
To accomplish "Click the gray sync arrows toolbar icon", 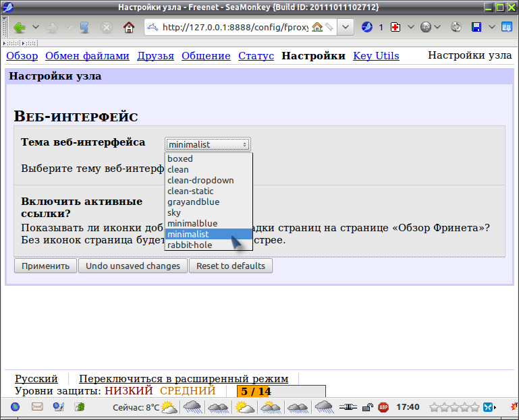I will tap(456, 27).
